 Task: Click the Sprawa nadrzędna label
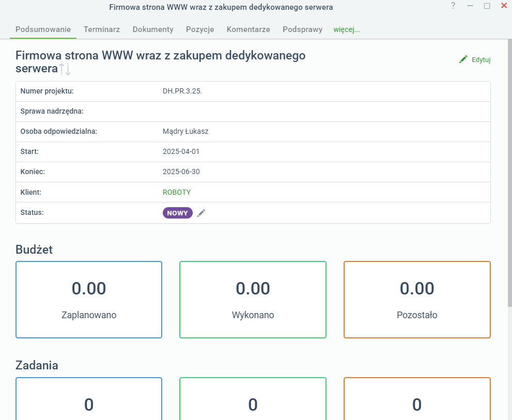click(x=52, y=112)
